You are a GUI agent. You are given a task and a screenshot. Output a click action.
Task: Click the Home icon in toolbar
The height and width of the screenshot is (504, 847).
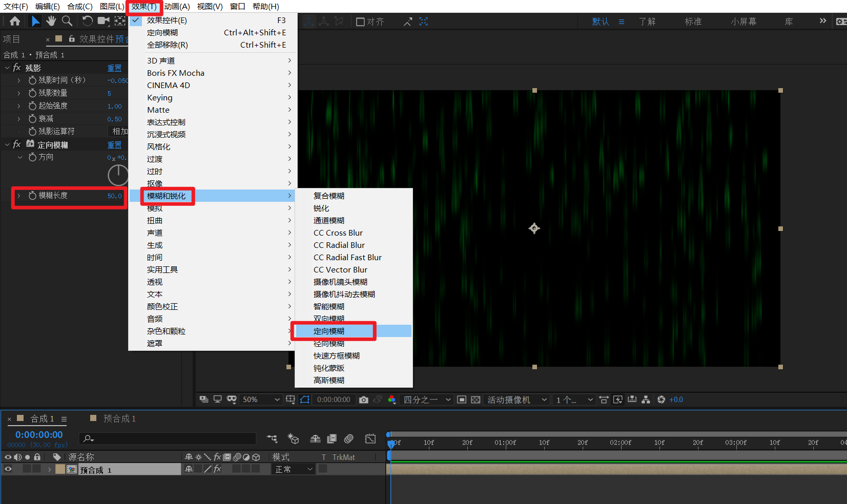point(15,21)
